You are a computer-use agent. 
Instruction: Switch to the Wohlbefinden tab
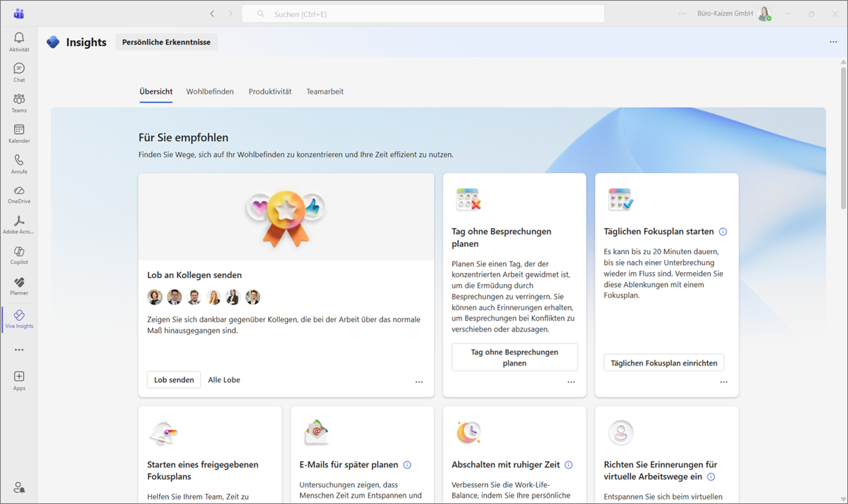click(210, 91)
